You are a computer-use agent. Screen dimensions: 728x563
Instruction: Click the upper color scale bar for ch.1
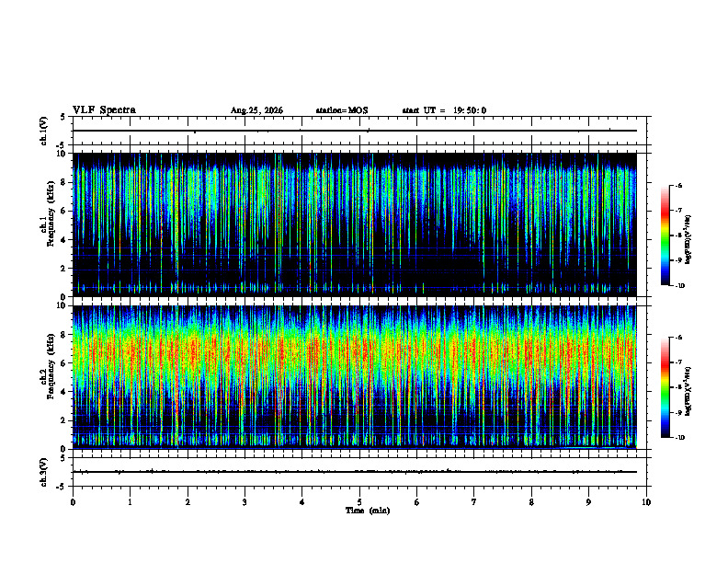pos(665,236)
